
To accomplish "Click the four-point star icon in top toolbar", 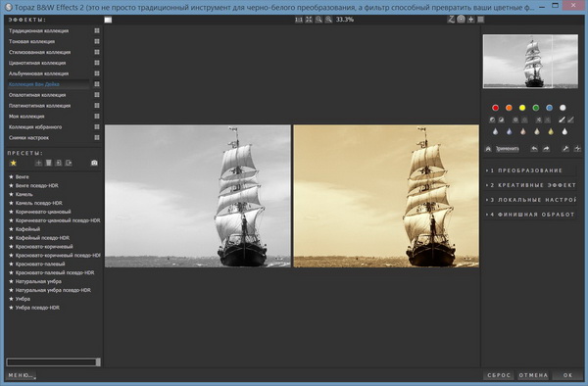I will click(471, 20).
